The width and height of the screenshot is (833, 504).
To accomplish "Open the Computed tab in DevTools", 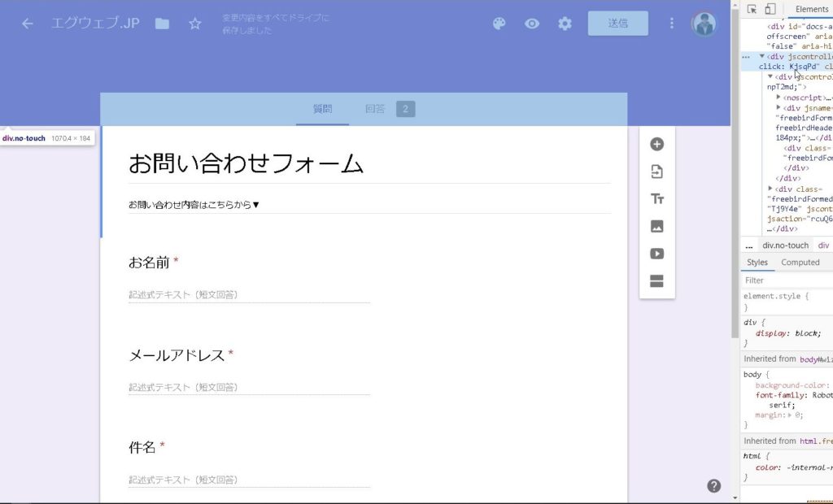I will pyautogui.click(x=800, y=263).
